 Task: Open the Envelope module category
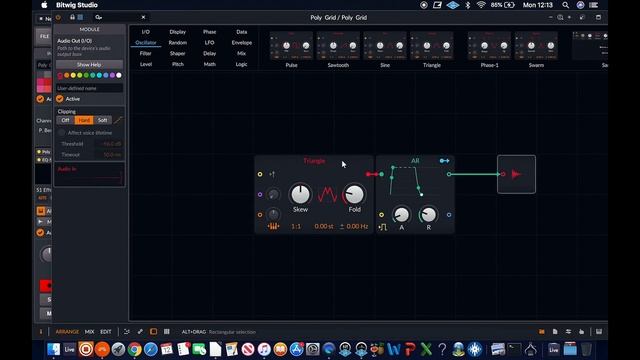coord(242,42)
